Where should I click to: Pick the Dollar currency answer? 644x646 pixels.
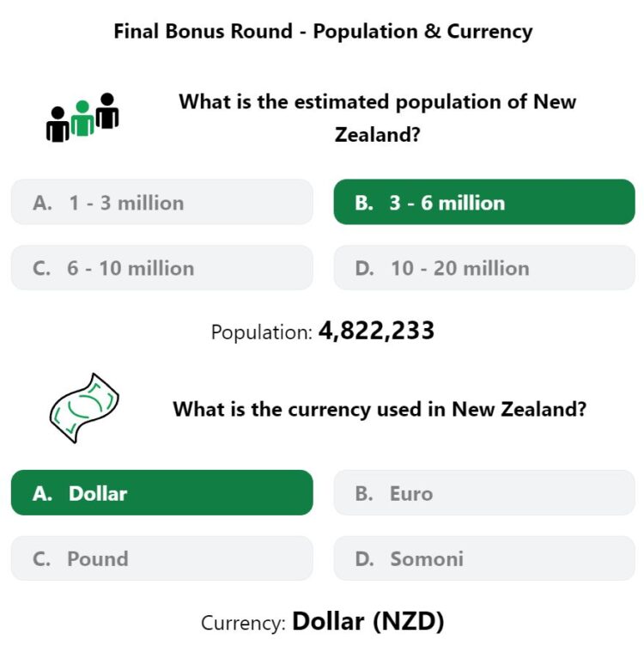coord(161,493)
